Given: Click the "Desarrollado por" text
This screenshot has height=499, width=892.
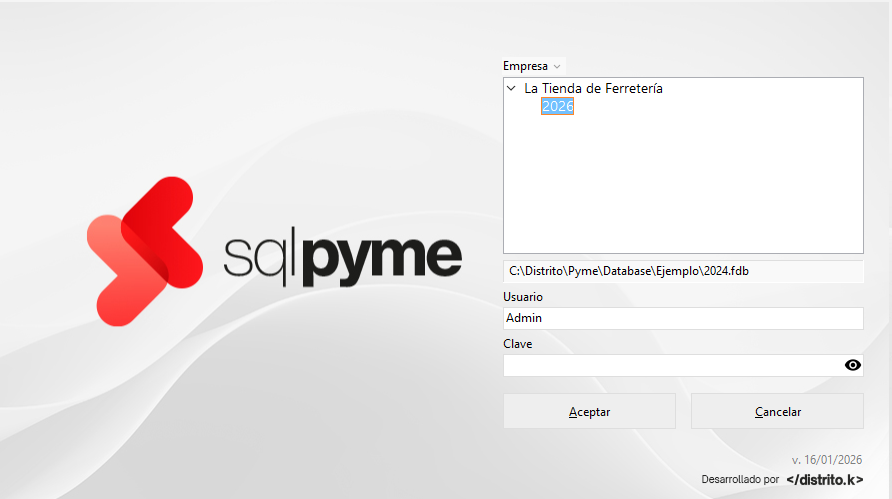Looking at the screenshot, I should tap(740, 480).
